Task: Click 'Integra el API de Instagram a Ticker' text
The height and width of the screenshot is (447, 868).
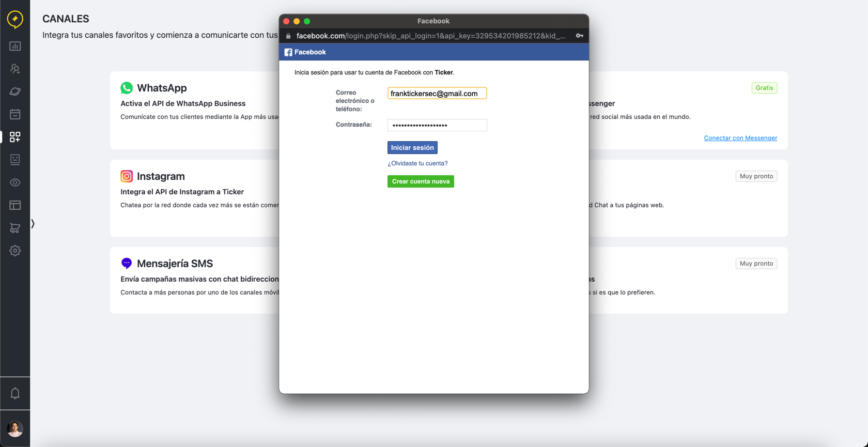Action: tap(182, 192)
